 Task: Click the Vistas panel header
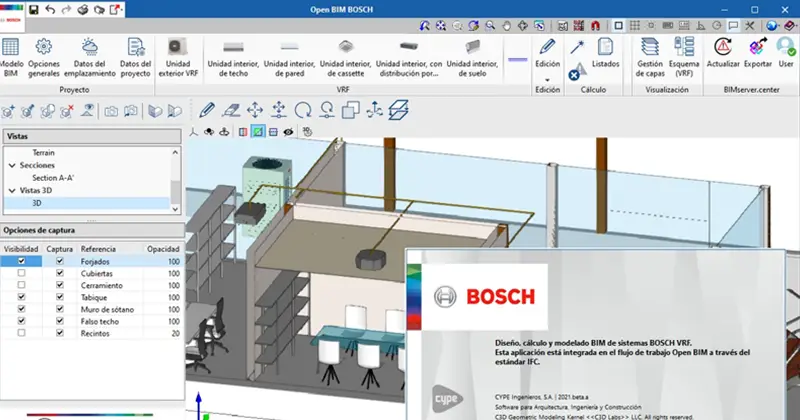(x=92, y=136)
